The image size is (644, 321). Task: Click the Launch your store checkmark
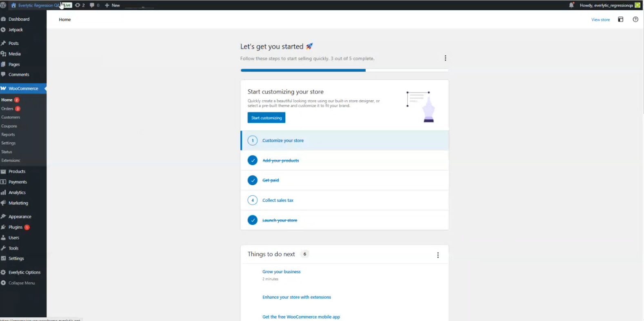point(253,220)
